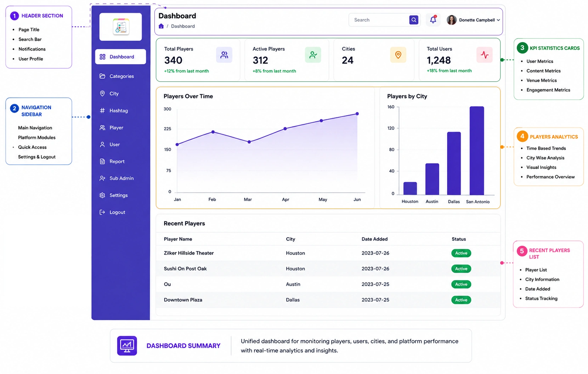
Task: Click Donette Campbell's avatar photo
Action: point(452,20)
